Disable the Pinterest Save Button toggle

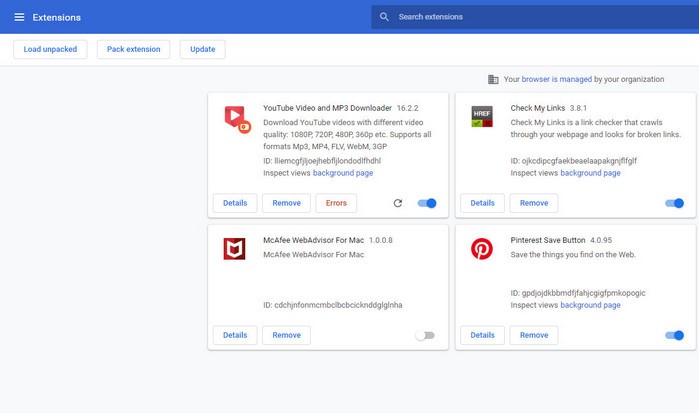[x=674, y=335]
